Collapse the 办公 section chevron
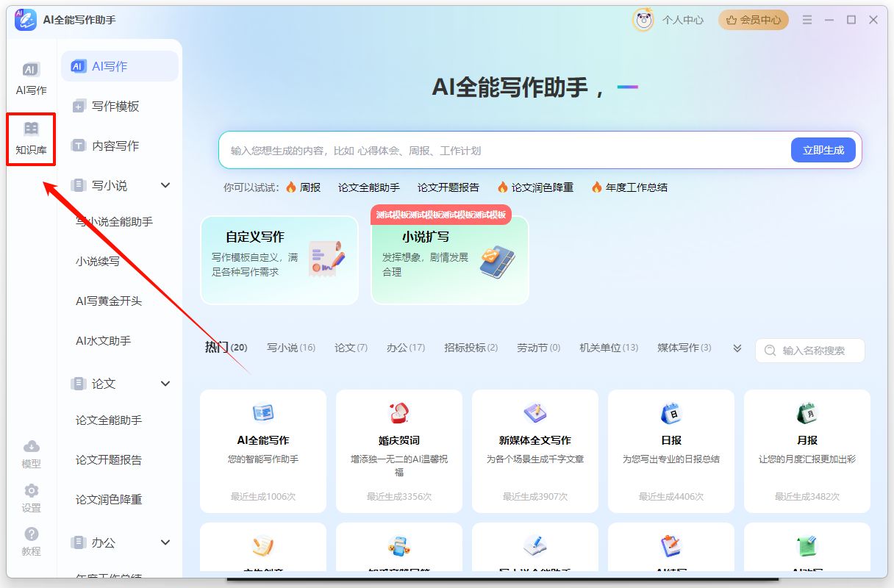Screen dimensions: 894x588 click(x=165, y=542)
